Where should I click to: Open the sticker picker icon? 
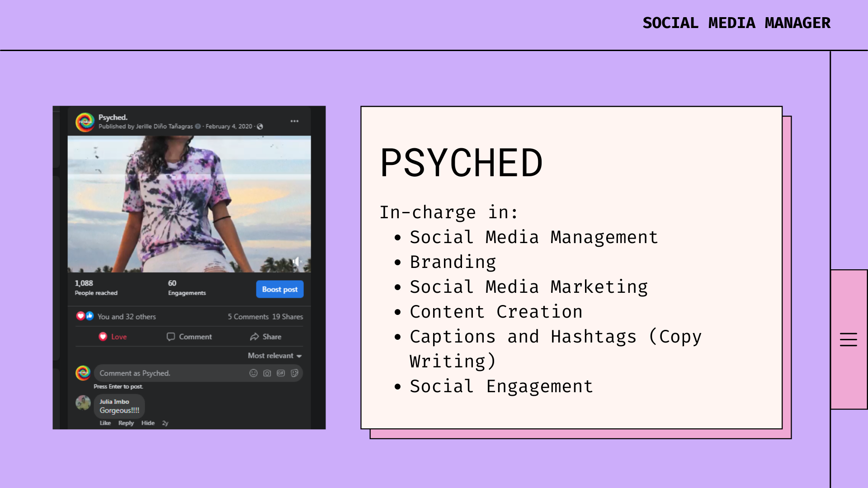[x=294, y=373]
